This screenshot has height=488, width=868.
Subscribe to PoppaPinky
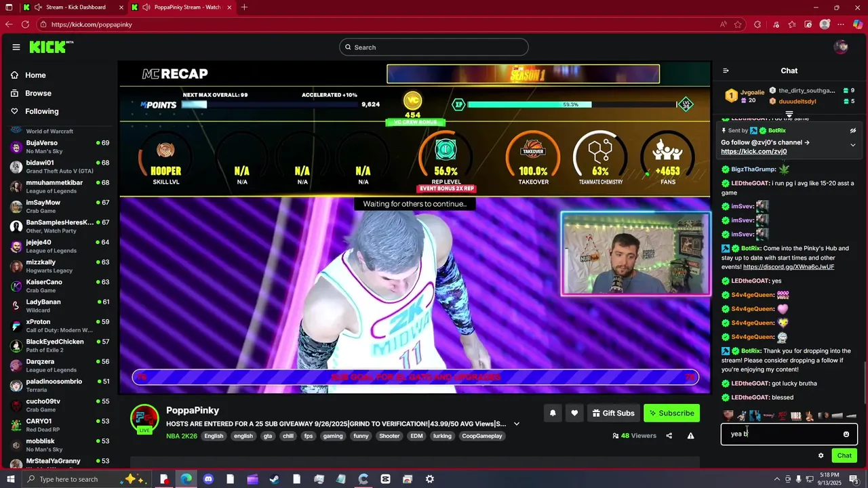tap(671, 413)
